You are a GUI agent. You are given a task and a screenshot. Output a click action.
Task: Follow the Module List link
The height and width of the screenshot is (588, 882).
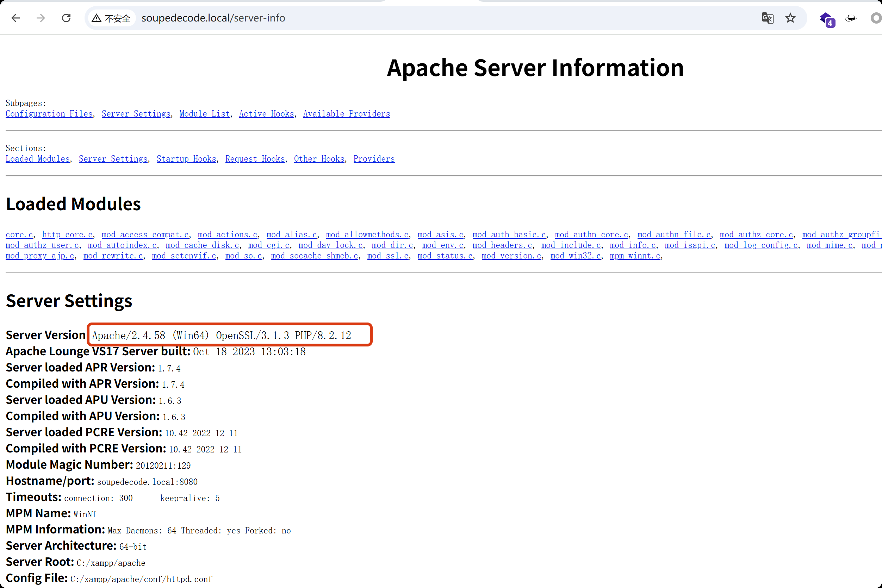(204, 114)
